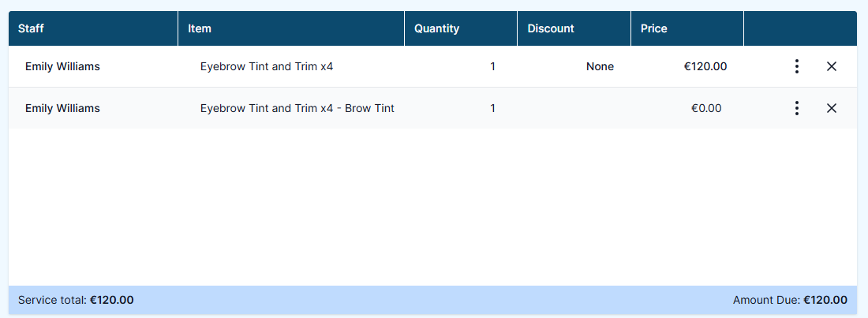Click the €120.00 price in first row

(x=705, y=66)
